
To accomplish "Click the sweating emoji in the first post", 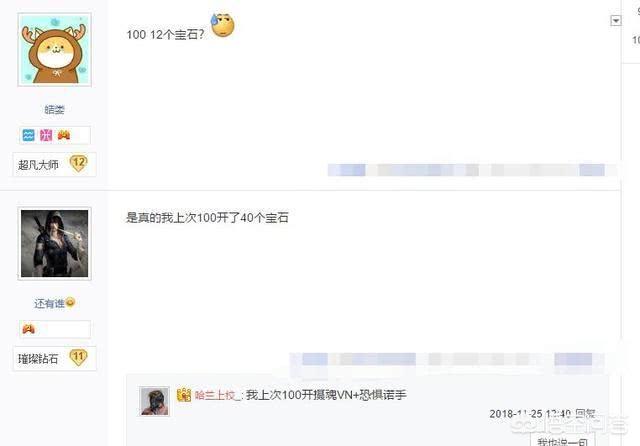I will point(222,25).
